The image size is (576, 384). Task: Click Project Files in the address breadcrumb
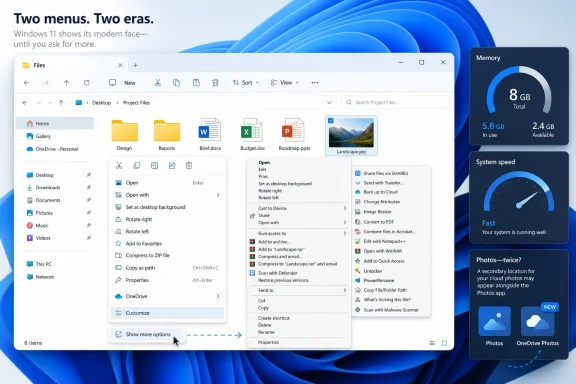pos(137,103)
